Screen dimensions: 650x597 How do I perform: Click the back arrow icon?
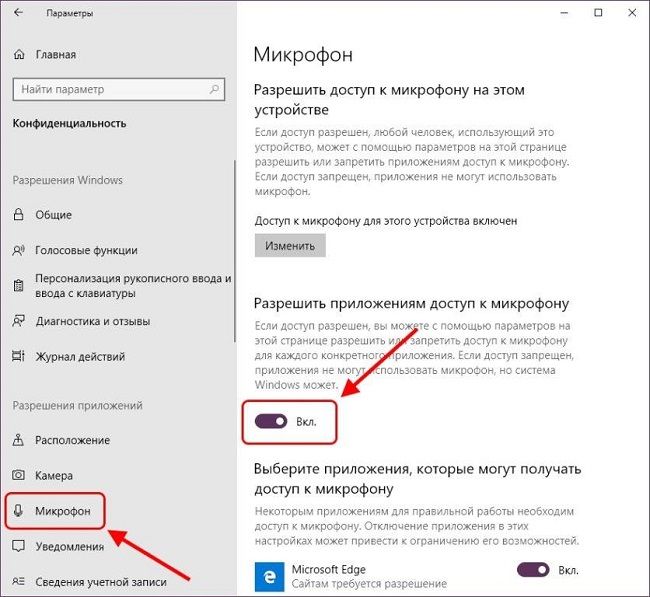(18, 12)
